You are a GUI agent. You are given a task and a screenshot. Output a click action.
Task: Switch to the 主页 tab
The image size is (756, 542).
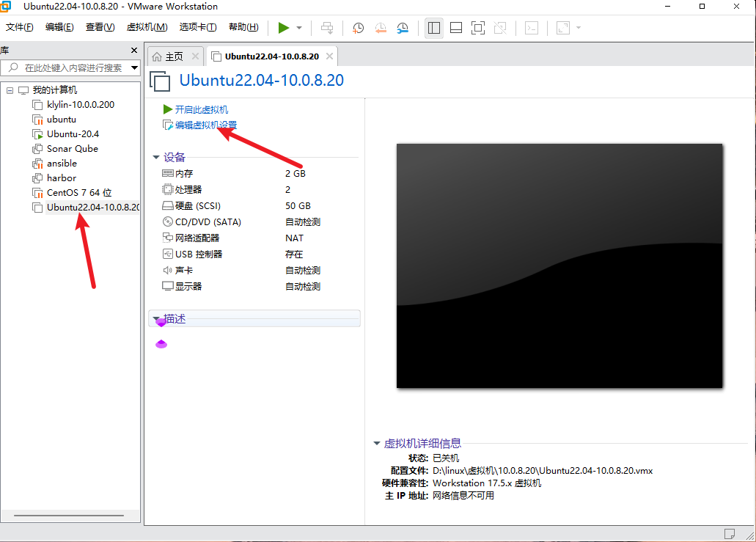pos(171,55)
